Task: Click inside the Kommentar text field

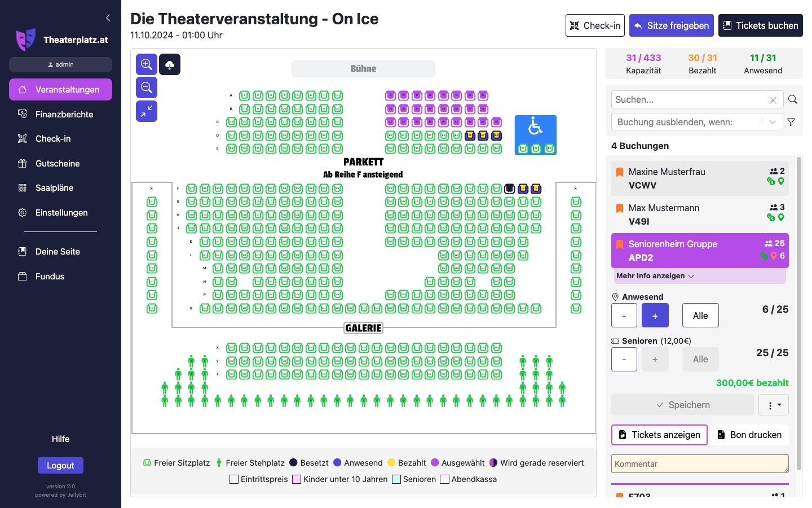Action: click(x=699, y=463)
